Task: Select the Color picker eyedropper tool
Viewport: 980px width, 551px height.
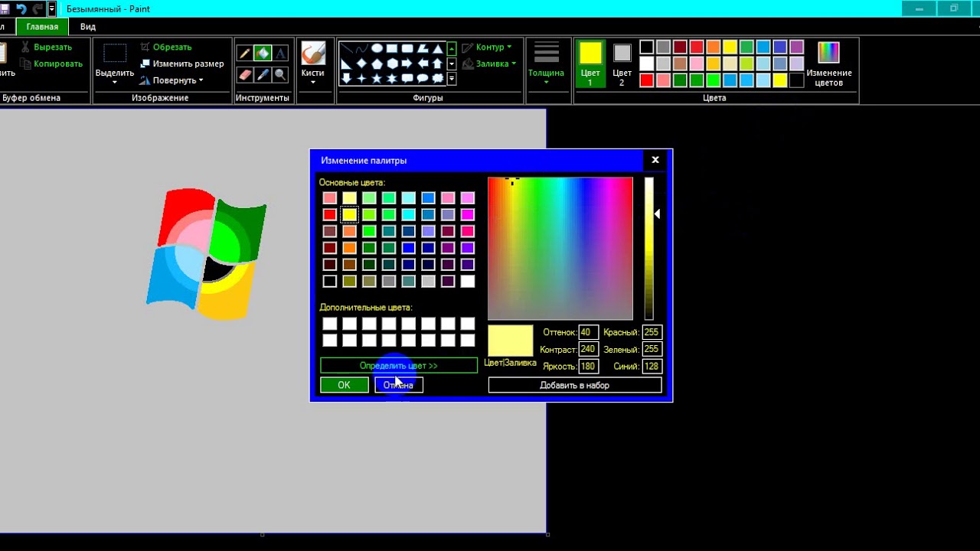Action: click(x=263, y=74)
